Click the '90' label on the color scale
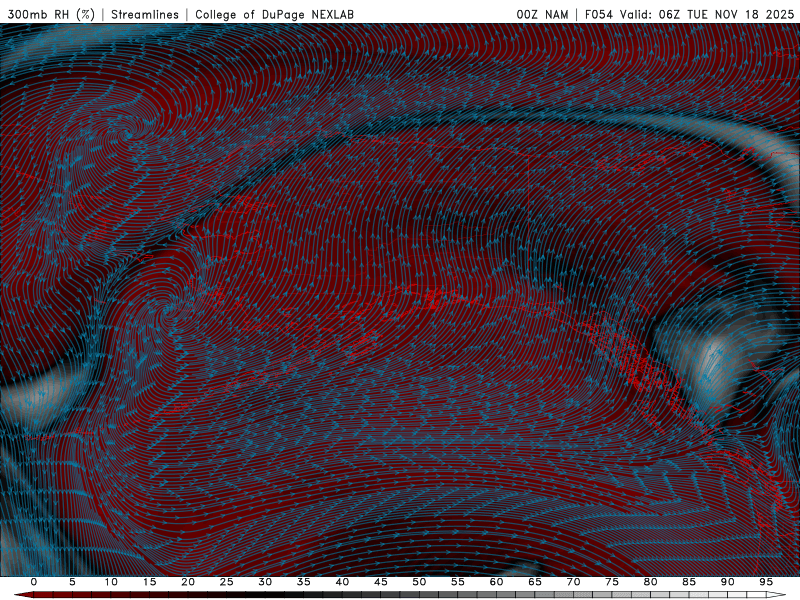Image resolution: width=800 pixels, height=600 pixels. (727, 582)
